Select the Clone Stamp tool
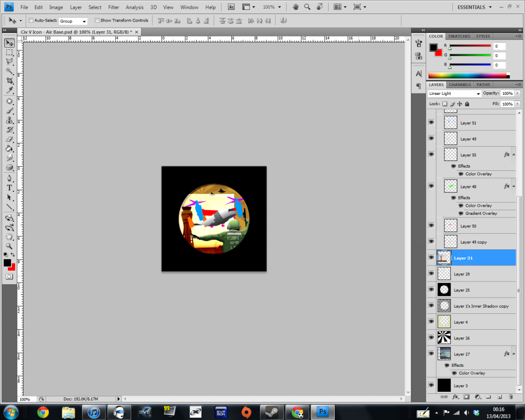 coord(9,120)
